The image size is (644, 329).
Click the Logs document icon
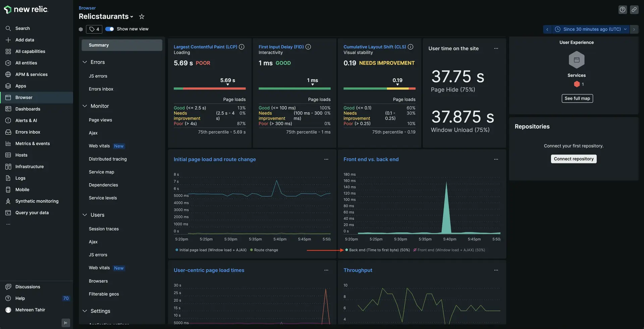8,178
